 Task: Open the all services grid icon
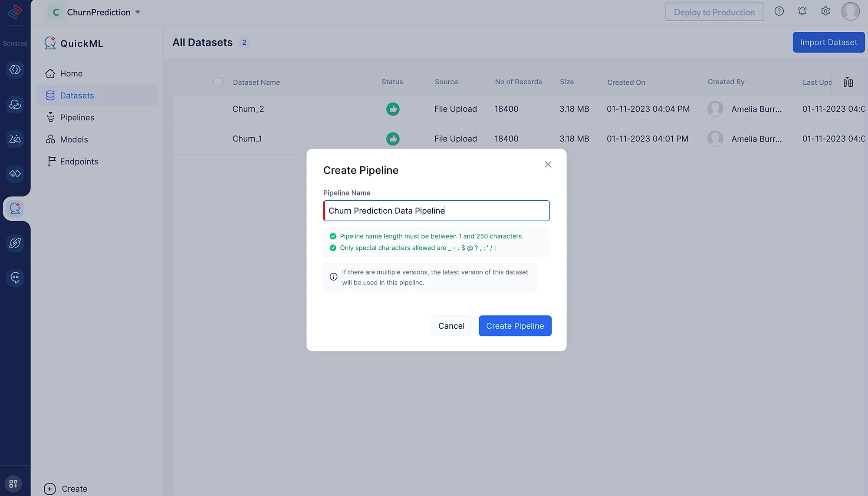[x=13, y=483]
